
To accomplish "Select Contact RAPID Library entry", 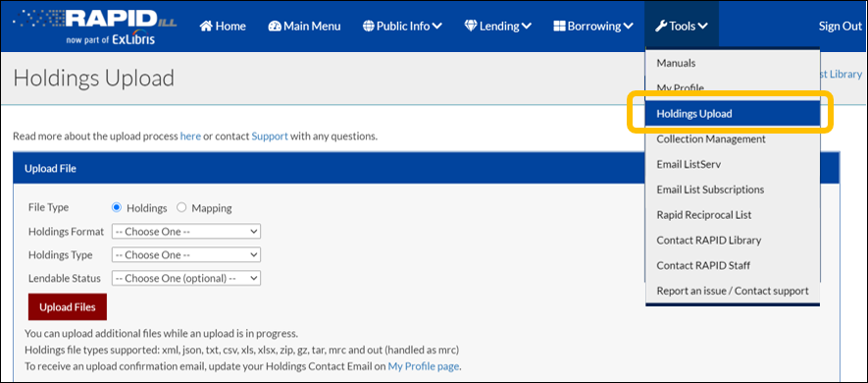I will [733, 240].
